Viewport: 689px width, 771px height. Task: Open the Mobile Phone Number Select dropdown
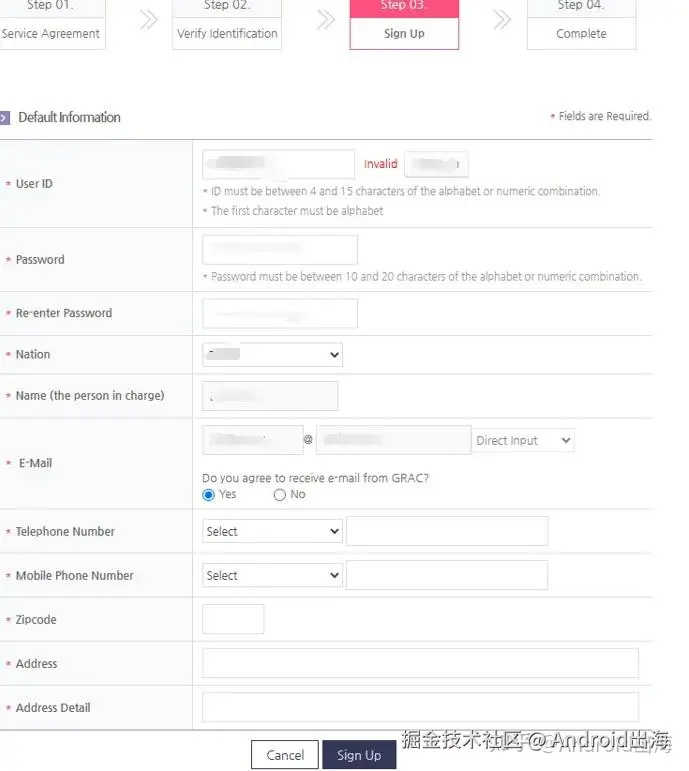(272, 575)
